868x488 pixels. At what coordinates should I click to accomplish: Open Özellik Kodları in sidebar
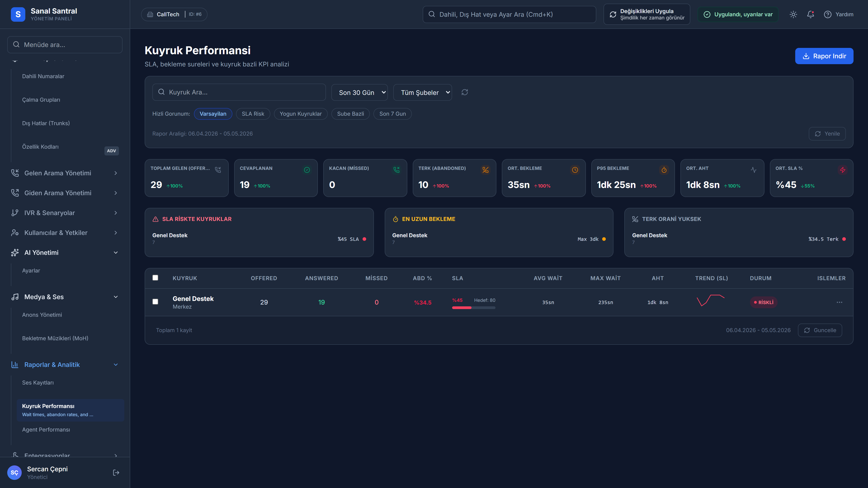(x=40, y=146)
